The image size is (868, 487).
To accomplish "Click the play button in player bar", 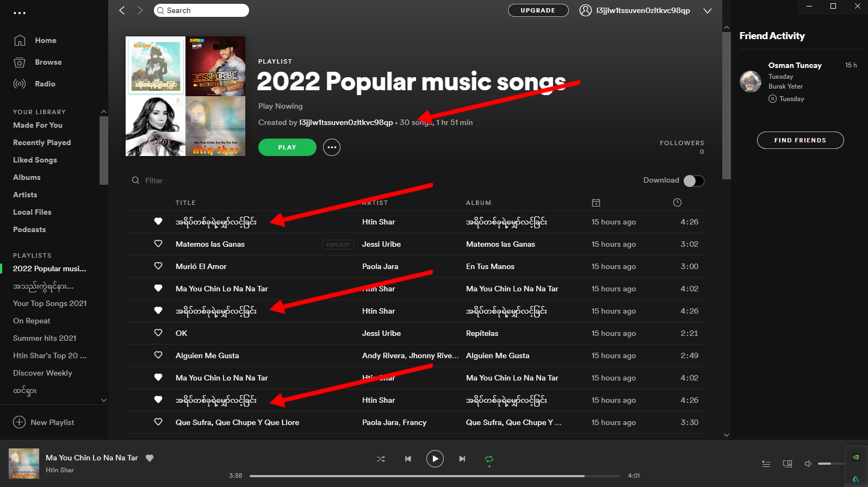I will point(435,459).
